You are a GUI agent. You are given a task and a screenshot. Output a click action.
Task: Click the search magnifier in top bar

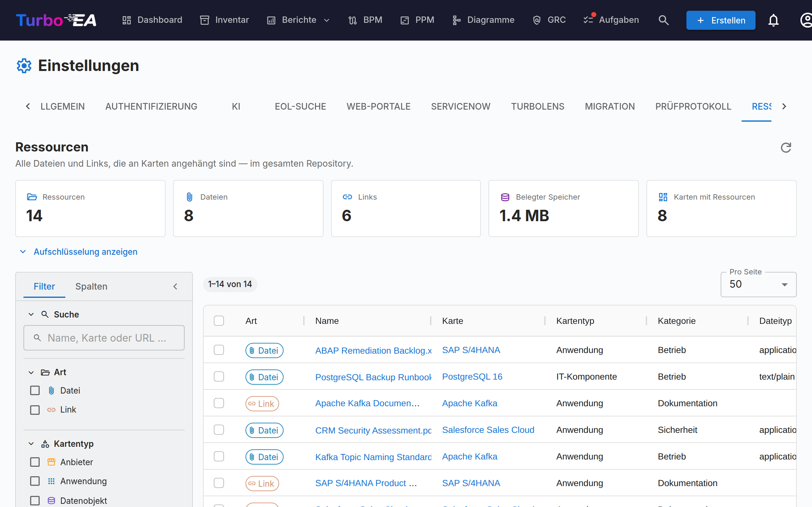coord(664,20)
